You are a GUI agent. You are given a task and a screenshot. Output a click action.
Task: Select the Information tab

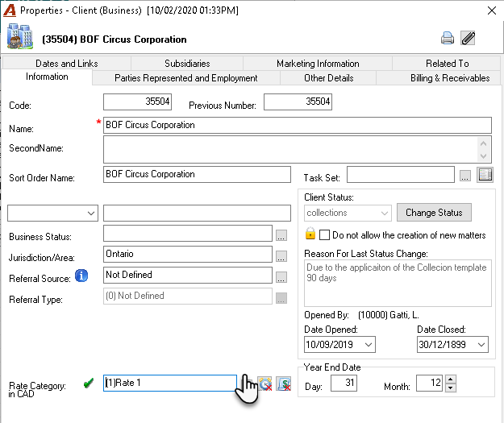[47, 77]
